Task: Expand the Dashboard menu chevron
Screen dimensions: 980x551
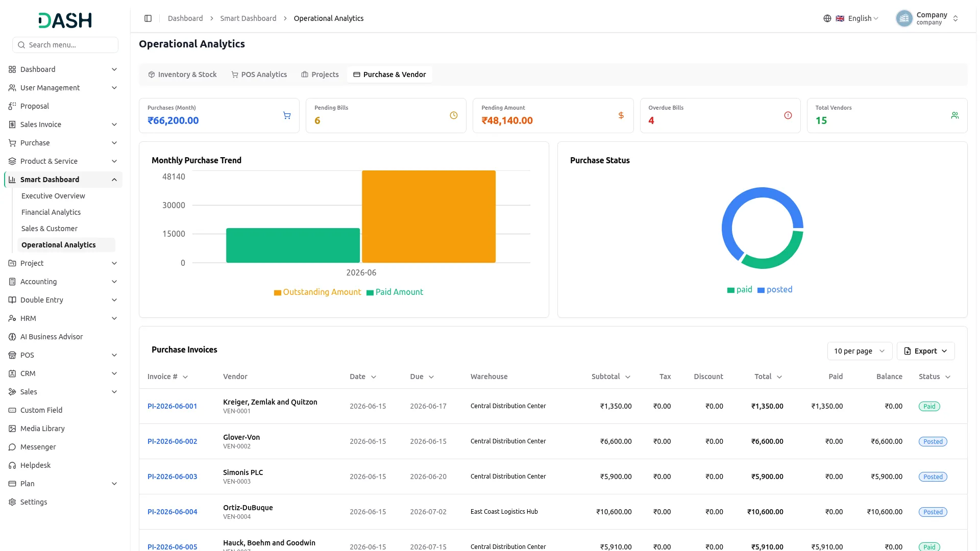Action: pos(114,69)
